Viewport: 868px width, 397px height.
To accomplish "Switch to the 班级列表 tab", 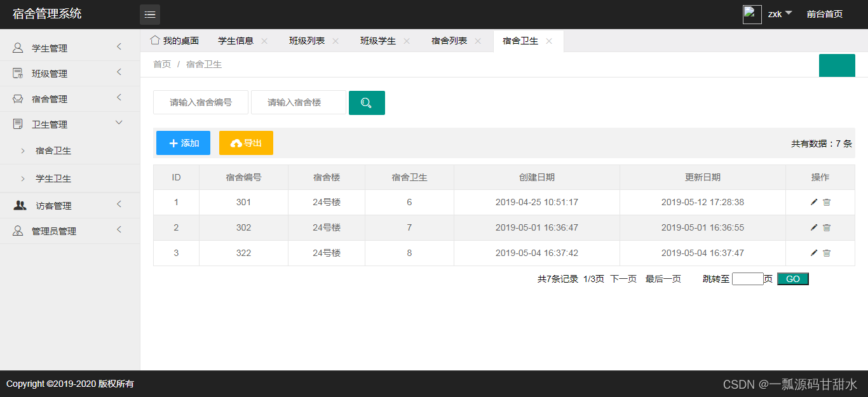I will click(x=307, y=41).
